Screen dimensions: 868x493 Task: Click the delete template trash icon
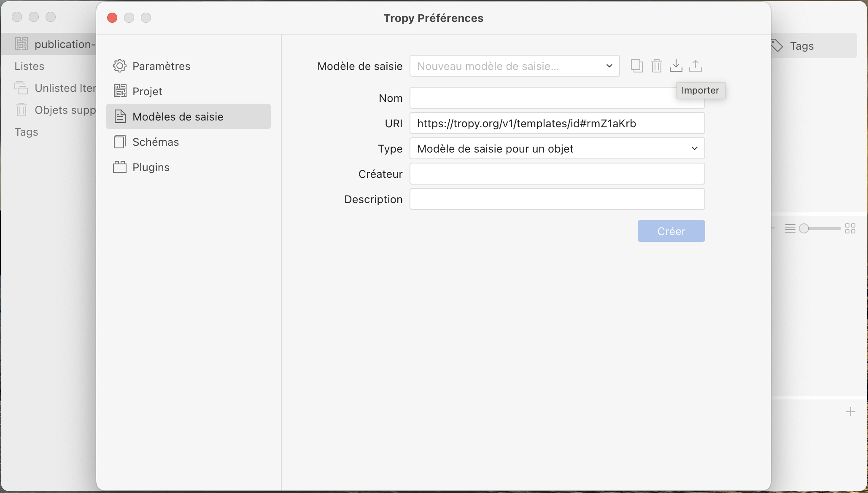pos(656,66)
